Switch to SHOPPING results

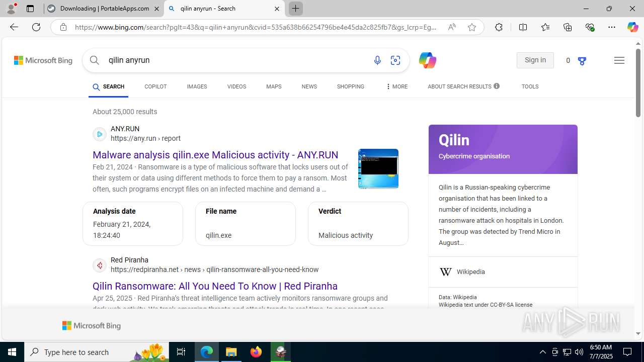(351, 86)
